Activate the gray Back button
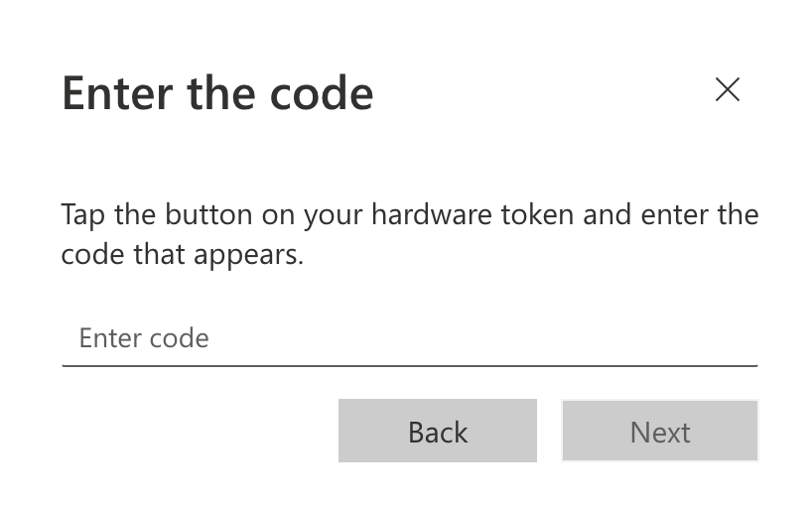 [438, 431]
